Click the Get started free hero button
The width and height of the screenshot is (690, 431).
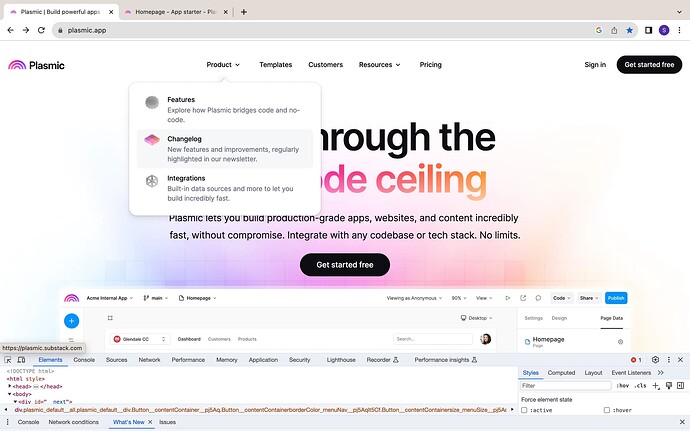click(x=345, y=265)
